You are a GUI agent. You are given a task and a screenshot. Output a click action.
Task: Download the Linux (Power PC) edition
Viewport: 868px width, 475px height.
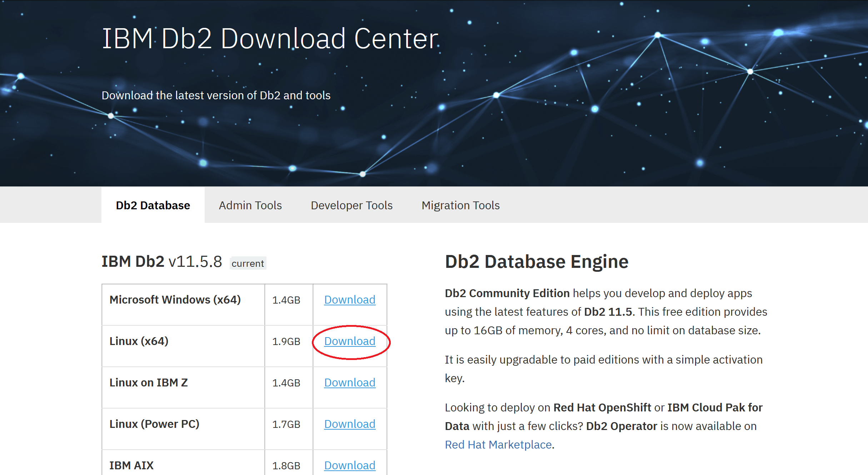pyautogui.click(x=349, y=424)
